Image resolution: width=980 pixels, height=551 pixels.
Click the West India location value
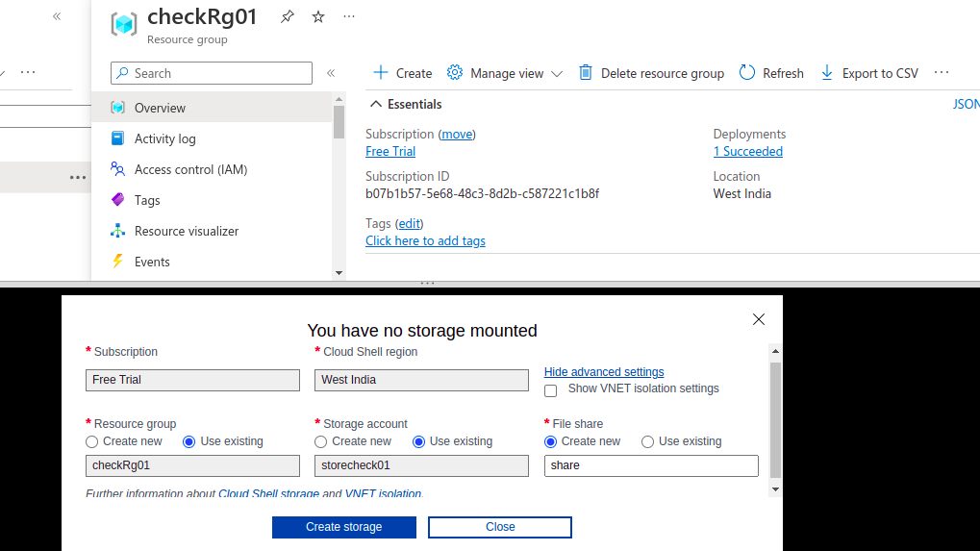coord(741,193)
